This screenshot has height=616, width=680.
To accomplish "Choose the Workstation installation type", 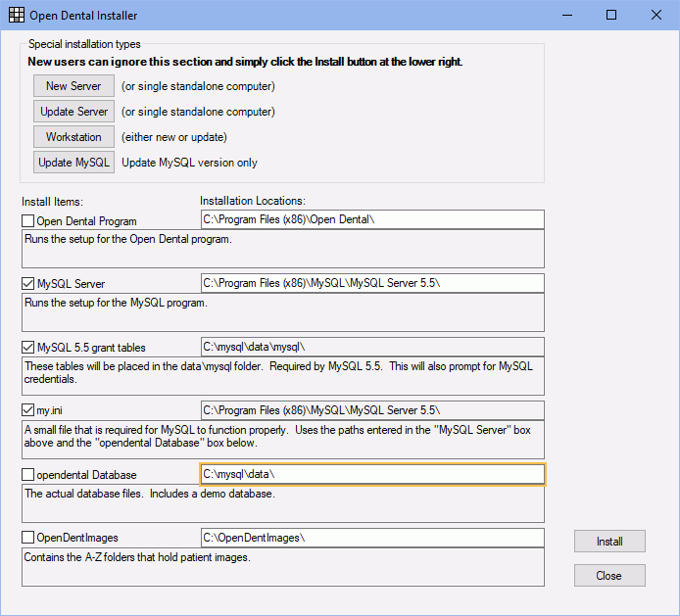I will click(73, 137).
